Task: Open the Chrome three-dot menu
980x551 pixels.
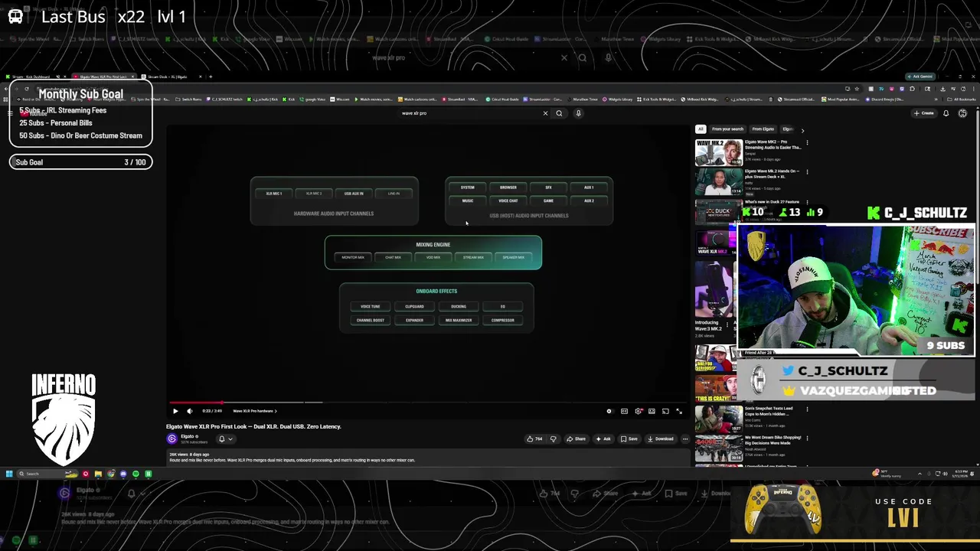Action: pyautogui.click(x=972, y=89)
